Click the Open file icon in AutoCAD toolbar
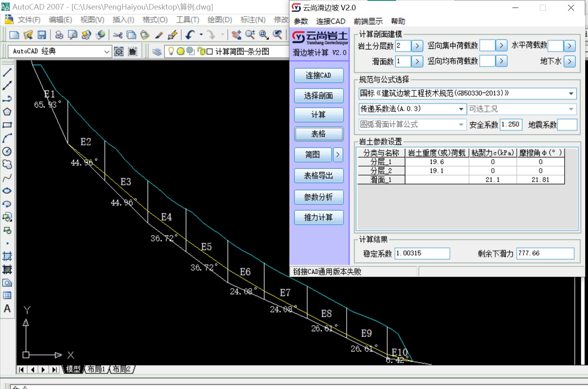588x389 pixels. pyautogui.click(x=28, y=35)
